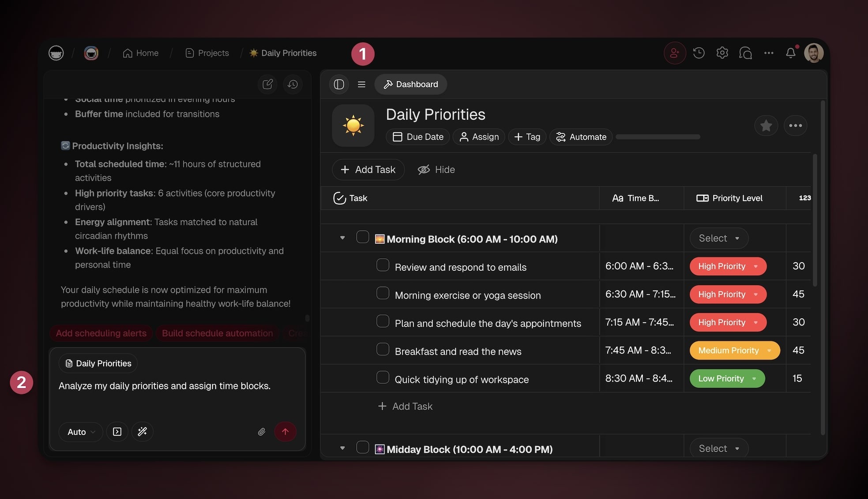Click the progress bar next to Automate

(658, 137)
